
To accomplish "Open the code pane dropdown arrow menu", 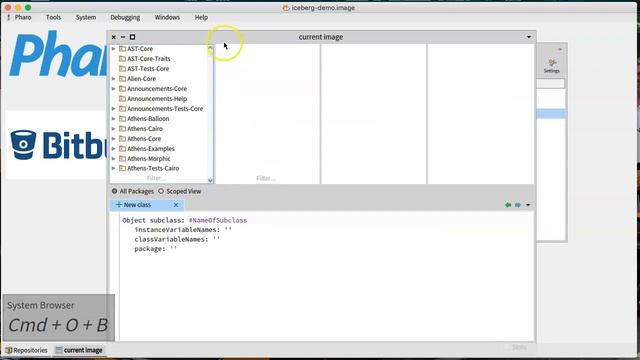I will pyautogui.click(x=528, y=205).
